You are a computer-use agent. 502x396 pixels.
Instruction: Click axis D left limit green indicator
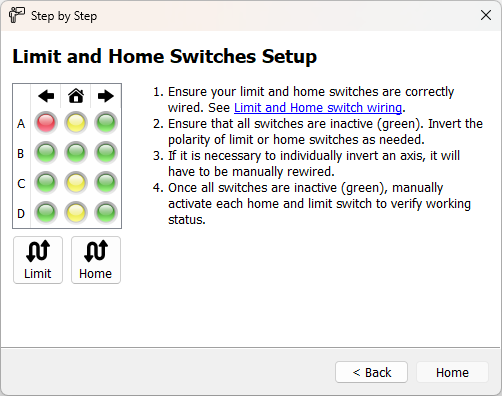pyautogui.click(x=46, y=213)
